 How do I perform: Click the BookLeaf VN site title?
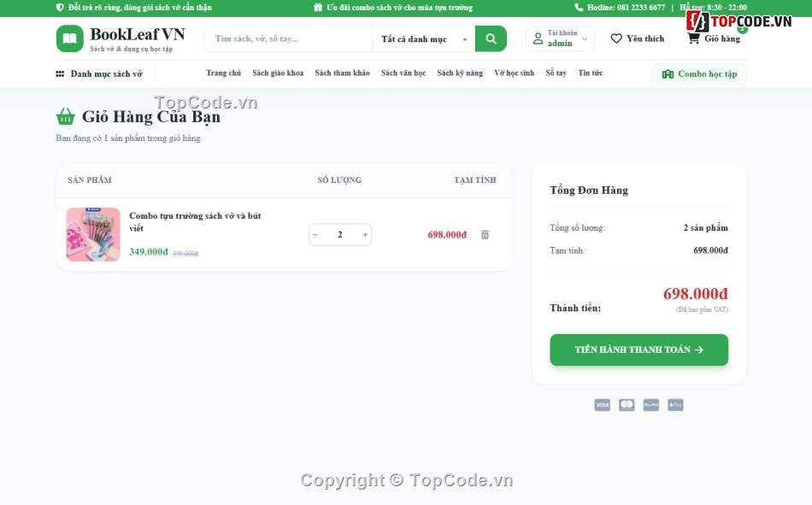(138, 34)
